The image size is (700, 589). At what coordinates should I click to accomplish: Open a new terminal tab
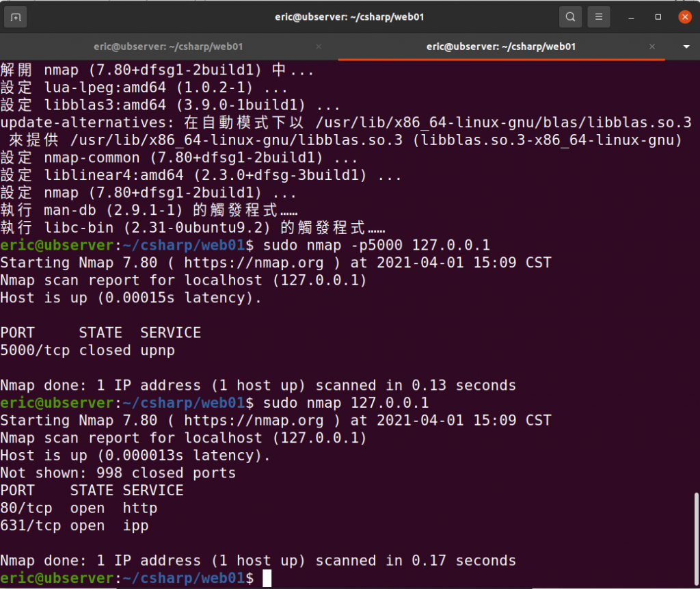coord(16,17)
